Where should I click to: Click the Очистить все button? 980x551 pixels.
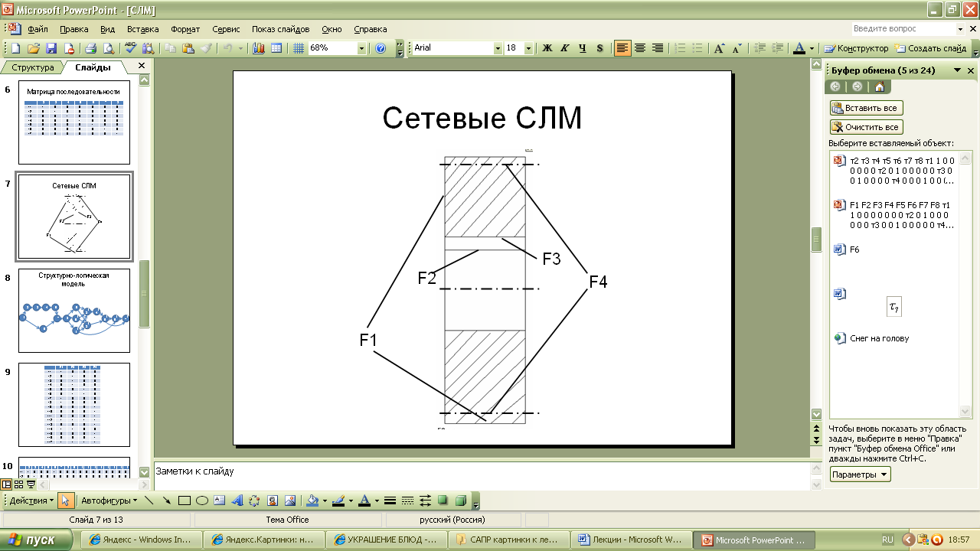[867, 127]
